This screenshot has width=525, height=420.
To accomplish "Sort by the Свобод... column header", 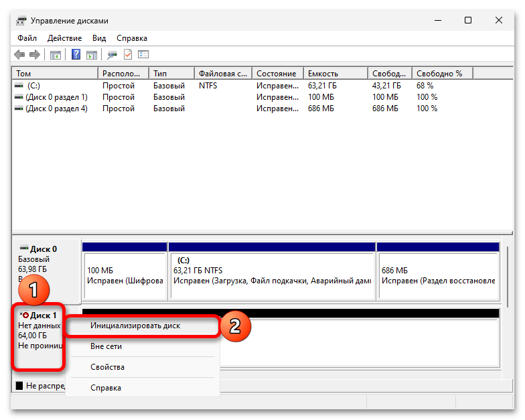I will pos(390,74).
